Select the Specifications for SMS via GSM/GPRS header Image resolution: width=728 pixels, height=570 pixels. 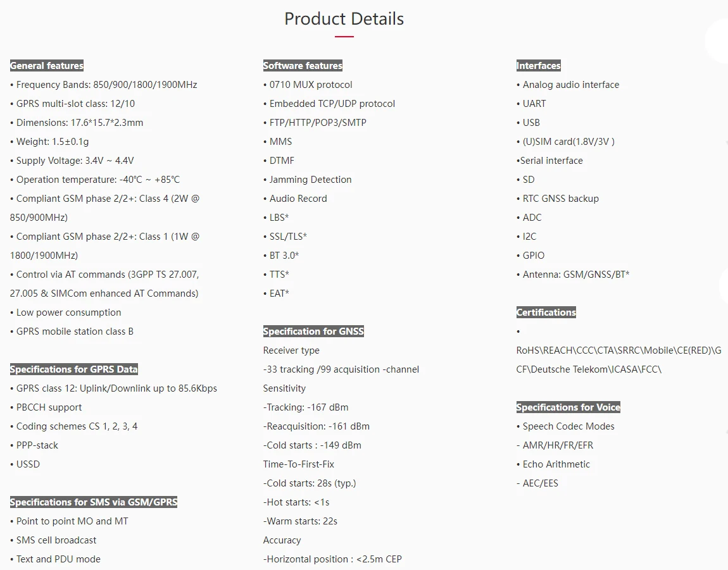[94, 502]
